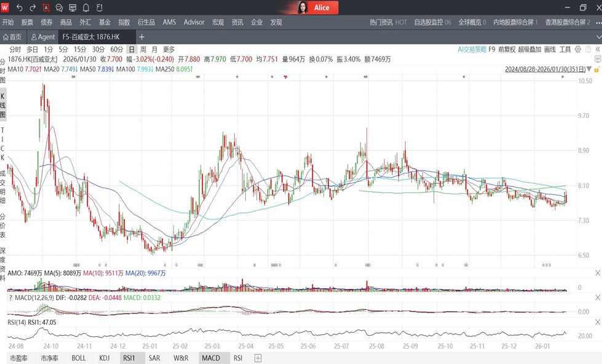Screen dimensions: 602x364
Task: Toggle the MACD indicator tab
Action: click(x=210, y=358)
